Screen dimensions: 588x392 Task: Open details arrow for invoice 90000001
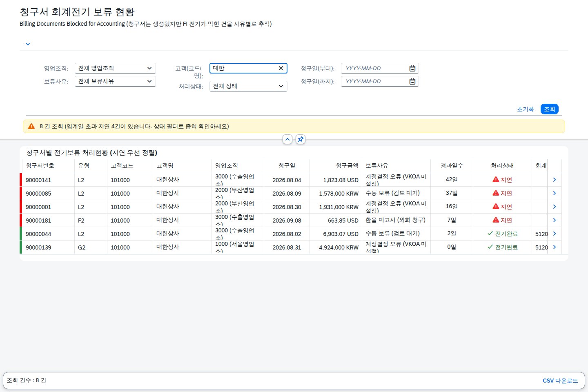(x=555, y=207)
